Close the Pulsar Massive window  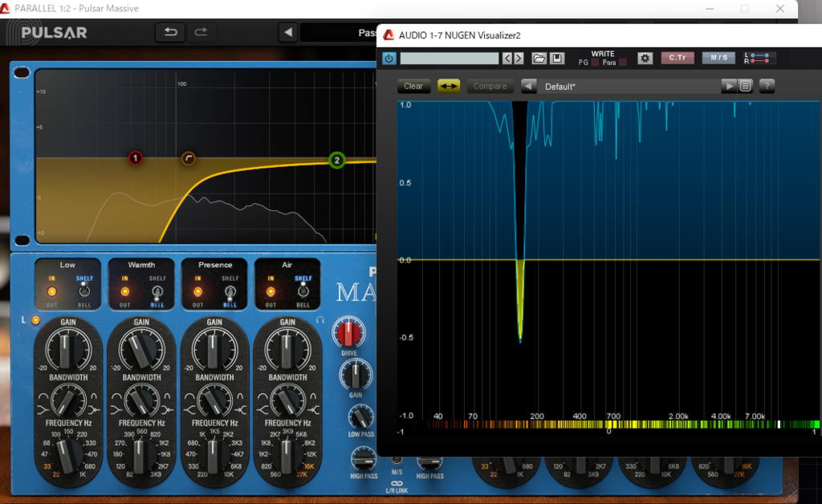(780, 8)
